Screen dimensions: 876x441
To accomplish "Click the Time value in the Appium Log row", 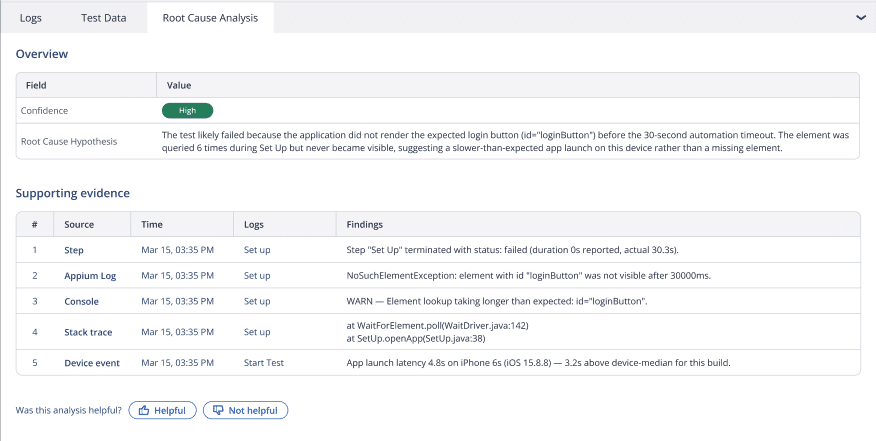I will pyautogui.click(x=178, y=276).
